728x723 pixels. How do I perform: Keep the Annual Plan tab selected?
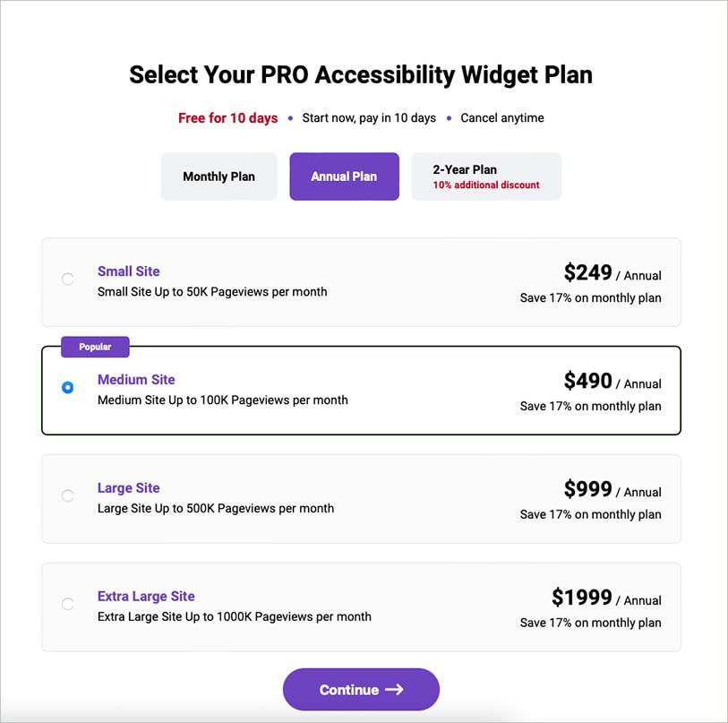pyautogui.click(x=344, y=176)
